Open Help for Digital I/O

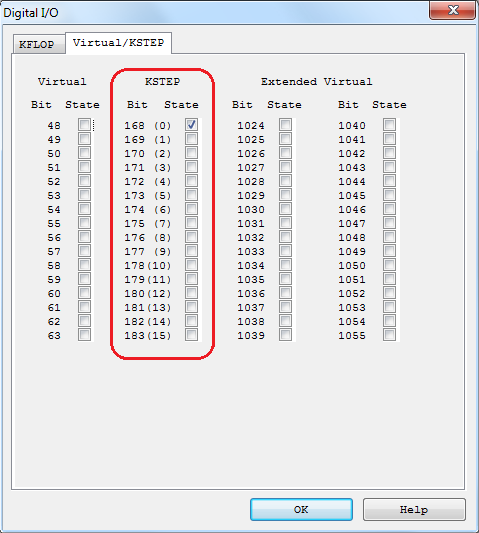click(x=414, y=509)
